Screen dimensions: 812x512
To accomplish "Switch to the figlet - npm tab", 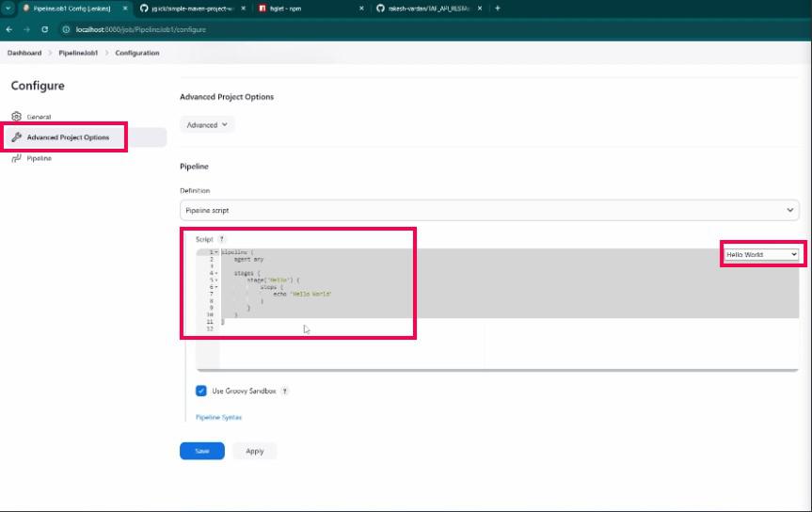I will 285,8.
